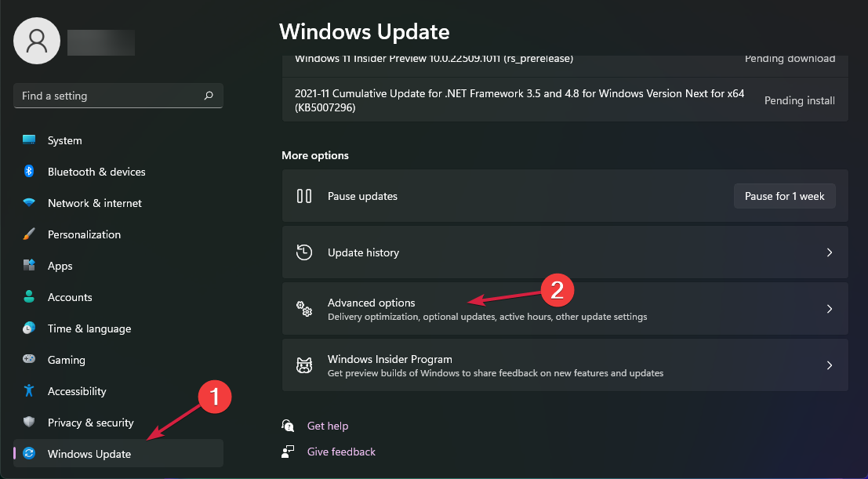Viewport: 868px width, 479px height.
Task: Click the Accounts icon
Action: pyautogui.click(x=29, y=297)
